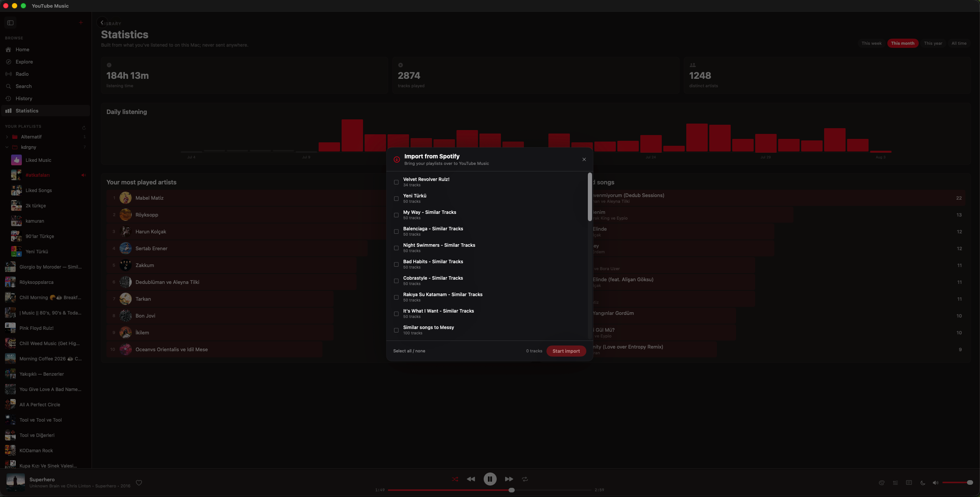Collapse the kdrgny folder chevron
The height and width of the screenshot is (497, 980).
point(7,147)
